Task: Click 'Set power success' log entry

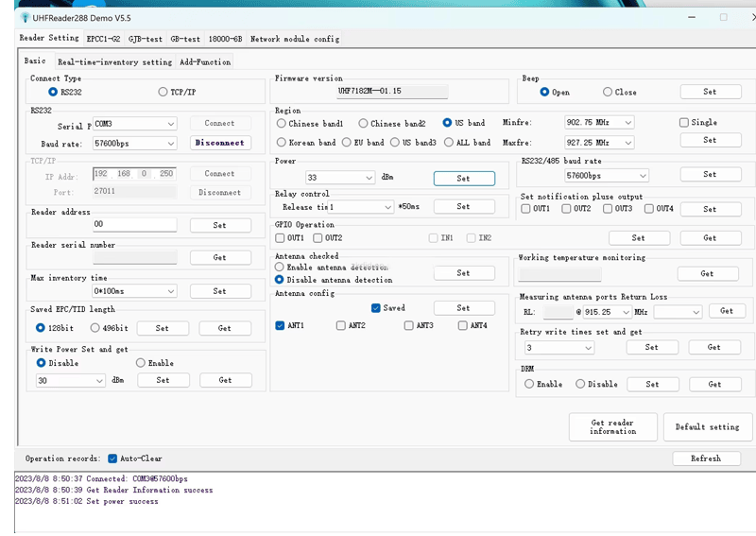Action: pos(86,502)
